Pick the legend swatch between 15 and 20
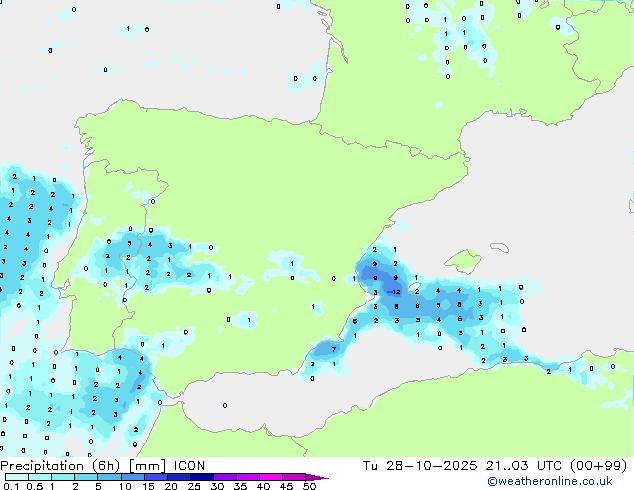 pos(156,477)
